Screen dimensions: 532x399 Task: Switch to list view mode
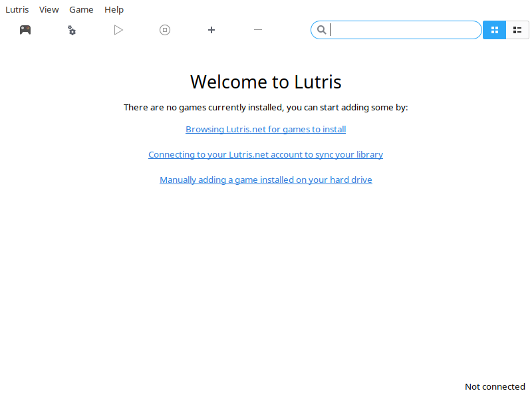point(517,30)
